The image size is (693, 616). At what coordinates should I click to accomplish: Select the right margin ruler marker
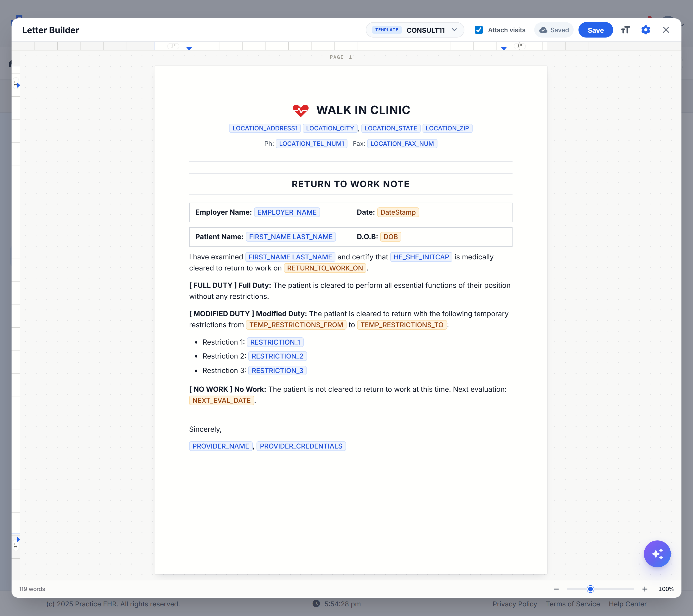504,48
